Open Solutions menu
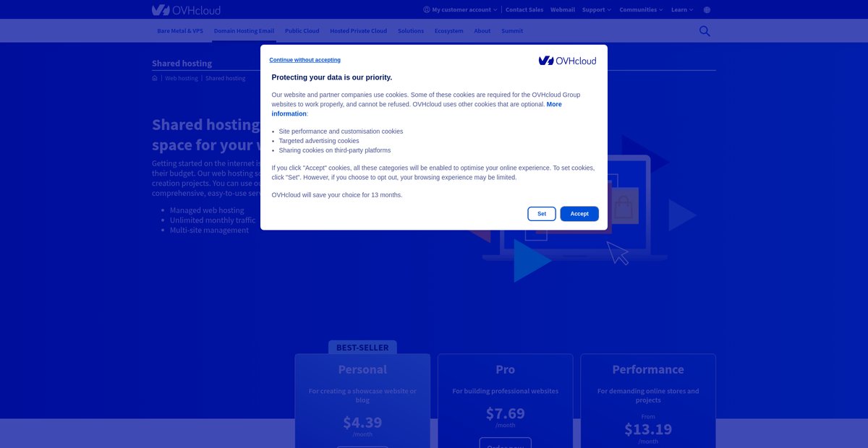Image resolution: width=868 pixels, height=448 pixels. [411, 31]
